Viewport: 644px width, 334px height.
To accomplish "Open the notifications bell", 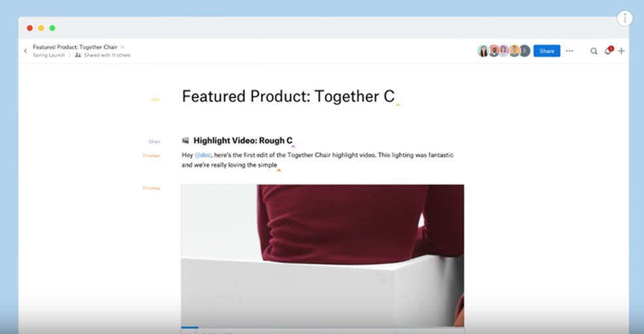I will [x=608, y=51].
